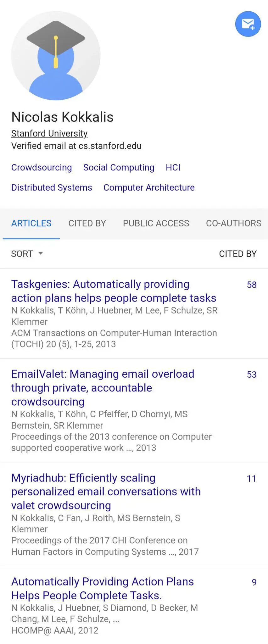The height and width of the screenshot is (644, 268).
Task: Open the EmailValet article title
Action: 103,388
